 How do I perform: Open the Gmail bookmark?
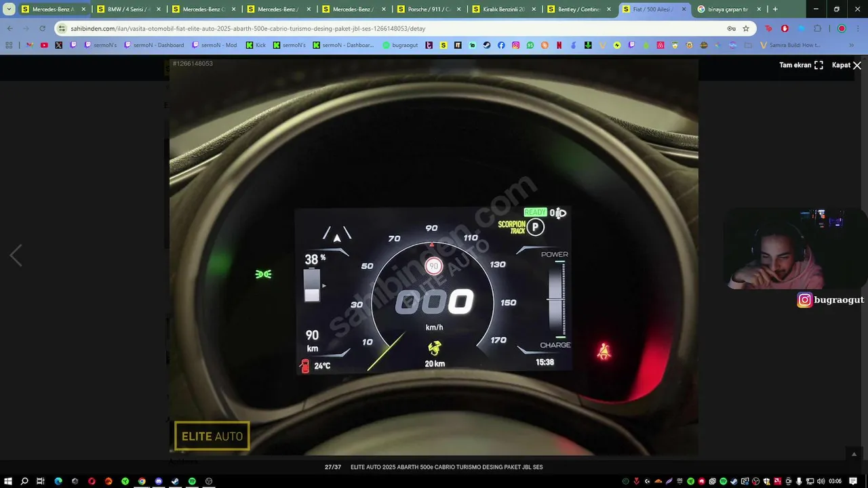point(29,45)
